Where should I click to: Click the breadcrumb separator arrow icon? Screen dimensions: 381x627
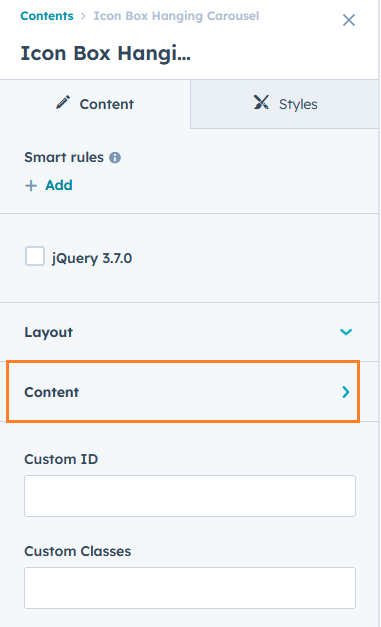[83, 16]
